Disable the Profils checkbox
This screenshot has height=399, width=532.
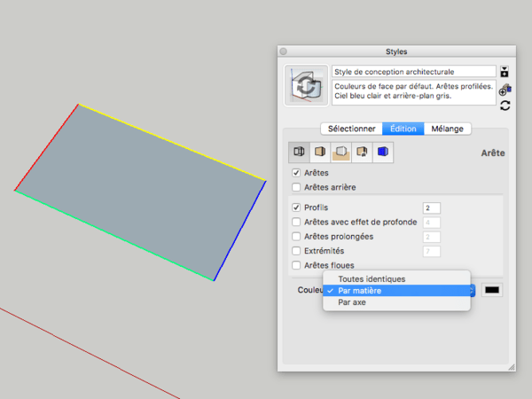[x=297, y=207]
